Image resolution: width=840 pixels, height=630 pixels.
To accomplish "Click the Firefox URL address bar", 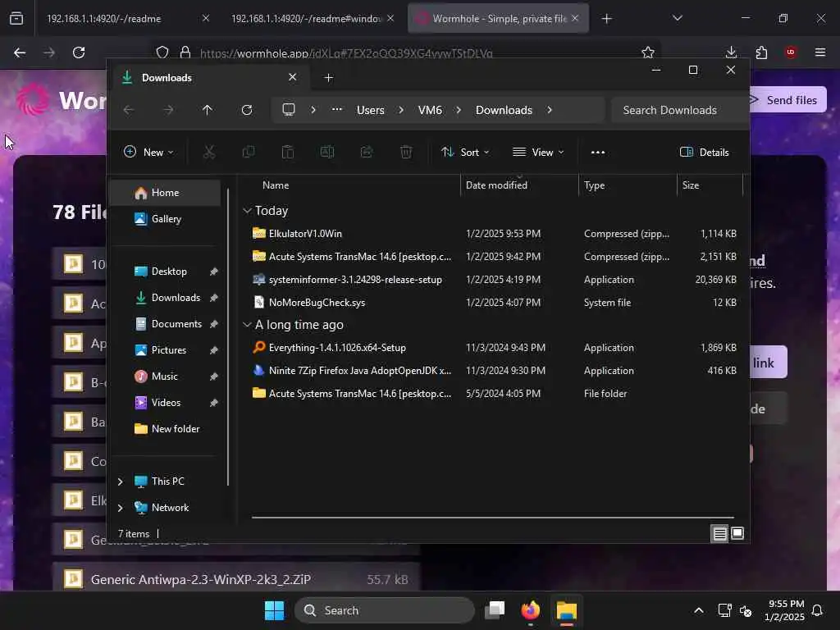I will point(406,52).
